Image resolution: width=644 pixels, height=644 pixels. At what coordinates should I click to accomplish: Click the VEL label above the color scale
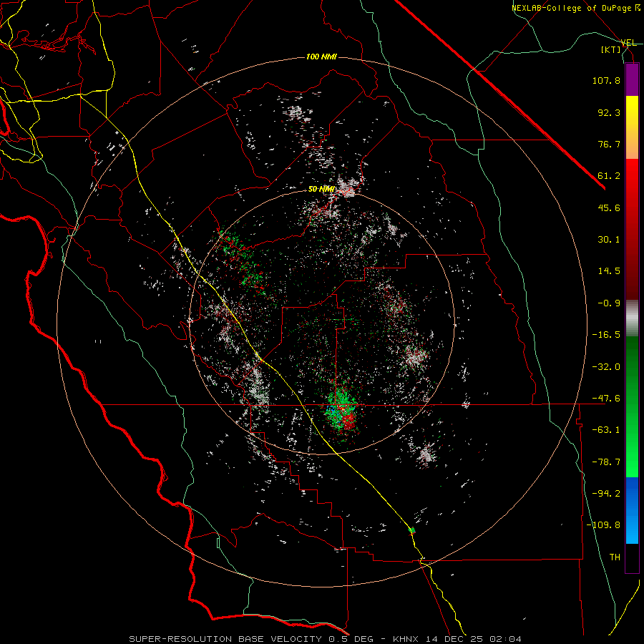628,43
